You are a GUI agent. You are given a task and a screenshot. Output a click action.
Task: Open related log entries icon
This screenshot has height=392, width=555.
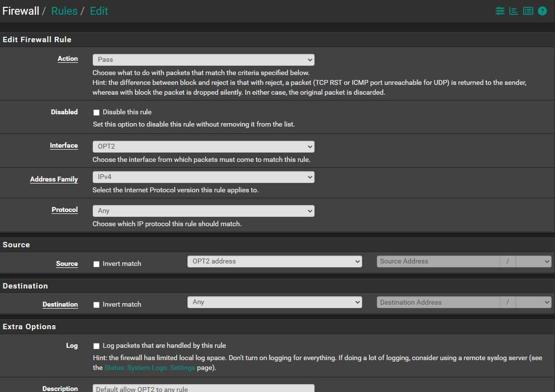coord(528,11)
